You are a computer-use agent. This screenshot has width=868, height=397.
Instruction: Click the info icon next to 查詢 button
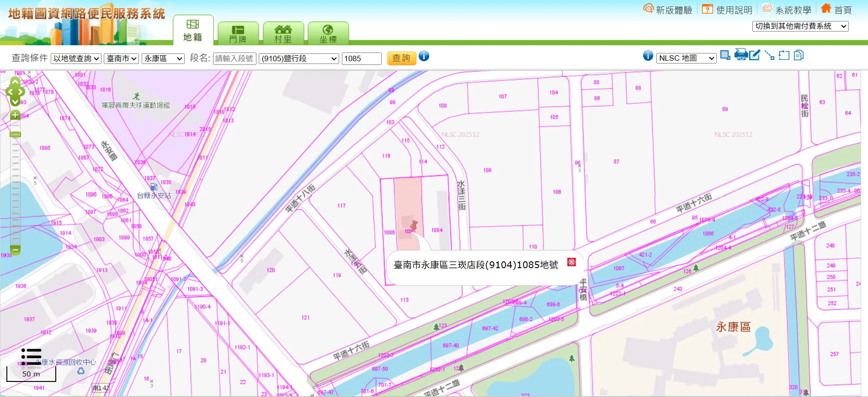[x=424, y=56]
